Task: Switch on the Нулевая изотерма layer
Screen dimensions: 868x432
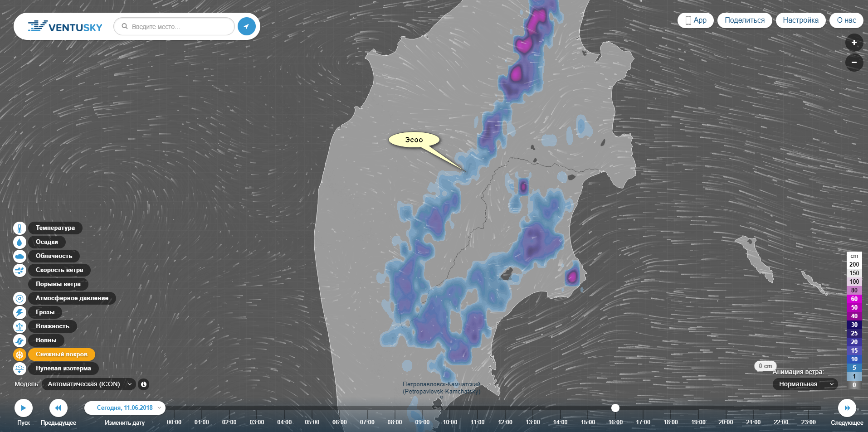Action: click(x=63, y=369)
